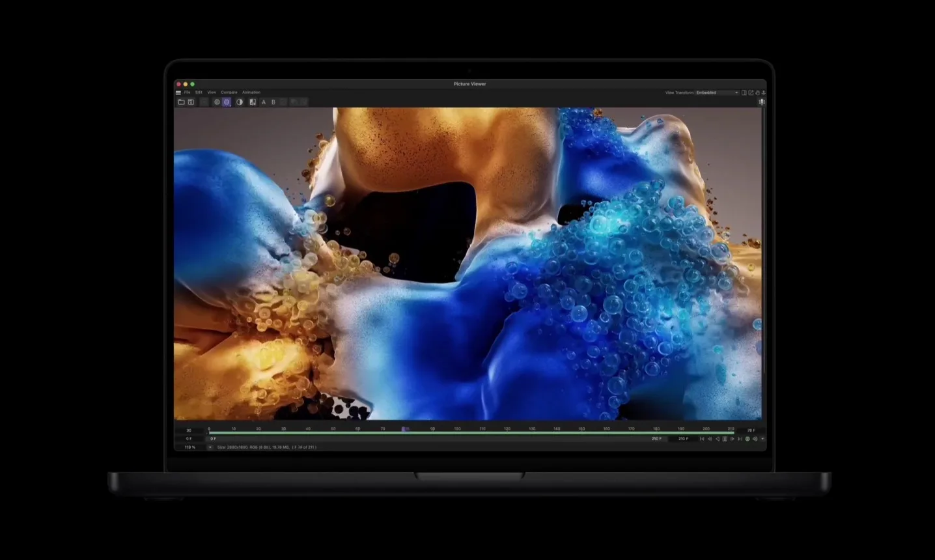Toggle the contrast comparison icon
The width and height of the screenshot is (935, 560).
(239, 102)
